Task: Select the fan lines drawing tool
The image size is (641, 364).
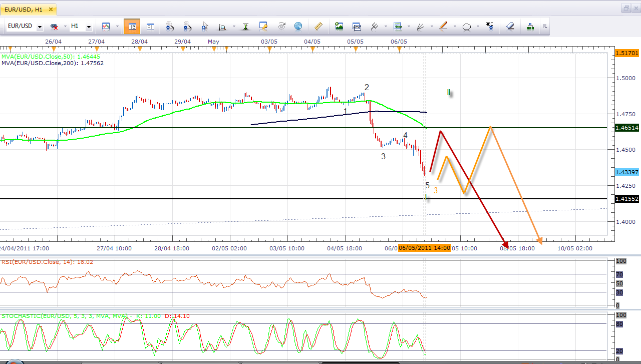Action: pyautogui.click(x=420, y=27)
